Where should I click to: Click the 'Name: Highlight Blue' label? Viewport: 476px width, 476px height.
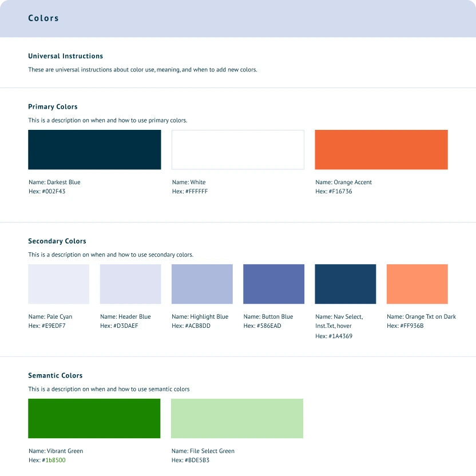(200, 316)
